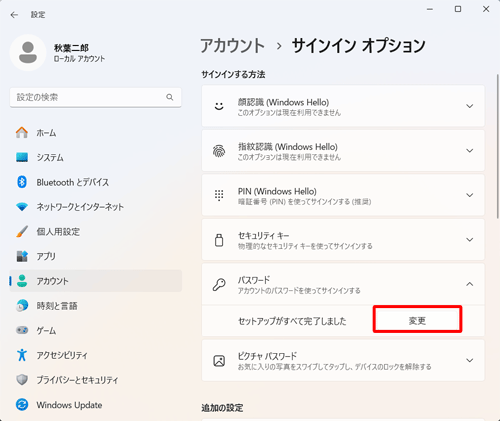Click the ピクチャ パスワード image icon
500x421 pixels.
tap(219, 361)
